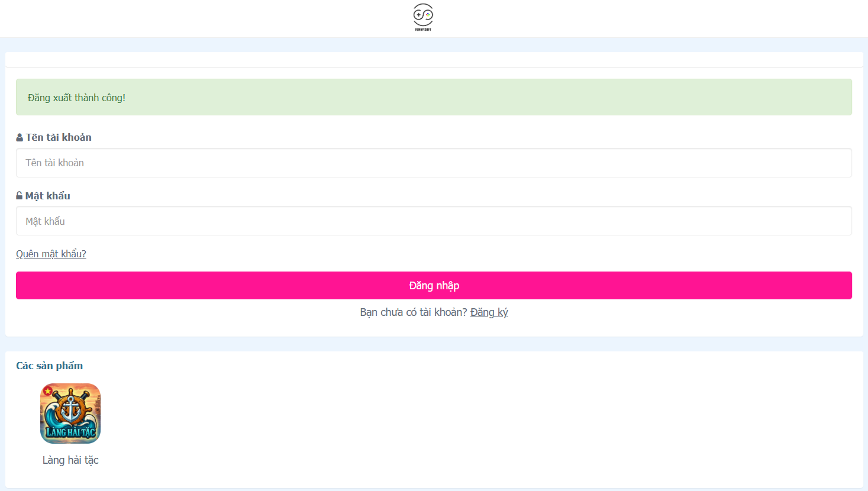Viewport: 868px width, 491px height.
Task: Click the padlock icon beside Mật khẩu
Action: point(20,196)
